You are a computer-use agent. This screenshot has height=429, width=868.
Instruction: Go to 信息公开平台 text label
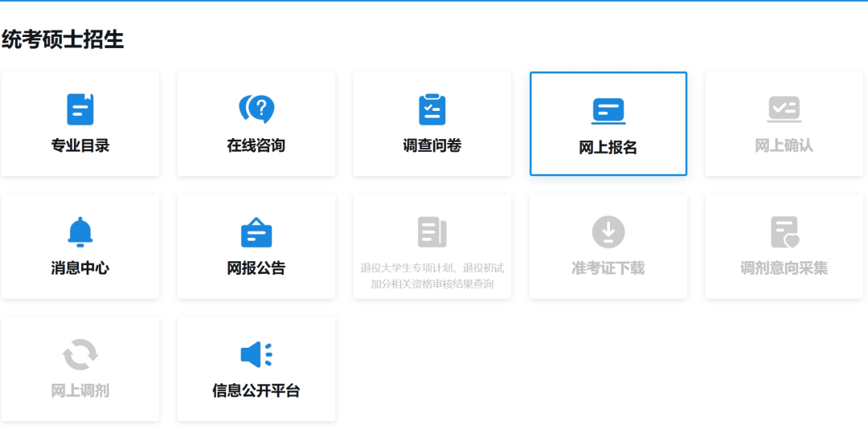pyautogui.click(x=256, y=391)
